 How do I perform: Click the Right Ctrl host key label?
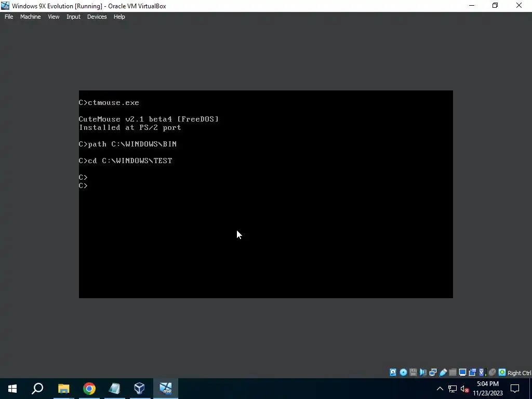click(x=520, y=373)
